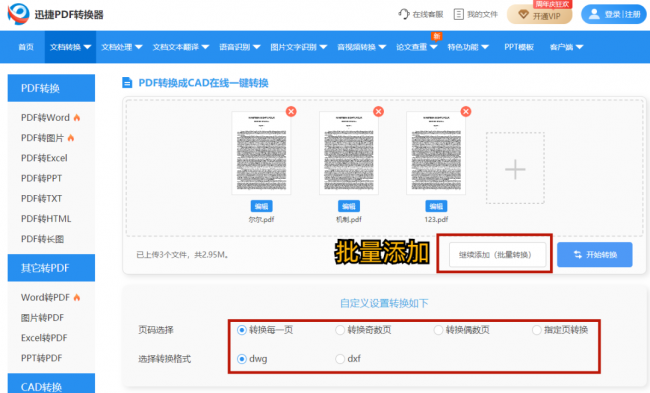Click the 迅捷PDF转换器 logo icon
The image size is (650, 393).
[19, 14]
